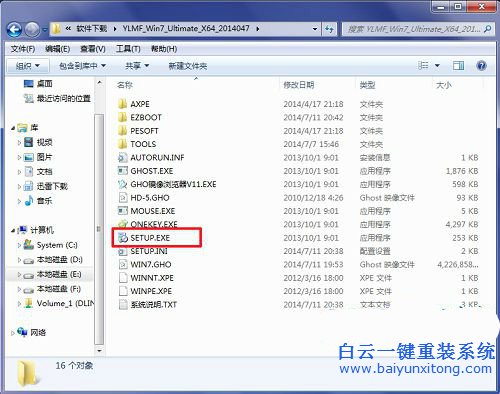The width and height of the screenshot is (500, 394).
Task: Click the 4,226,858 size cell of WIN7.GHO
Action: [x=458, y=264]
